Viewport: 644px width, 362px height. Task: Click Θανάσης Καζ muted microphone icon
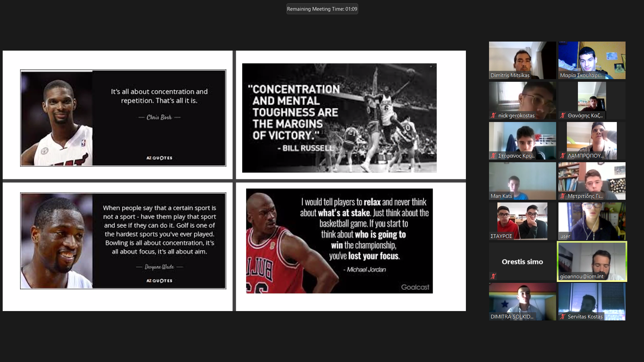pyautogui.click(x=563, y=116)
